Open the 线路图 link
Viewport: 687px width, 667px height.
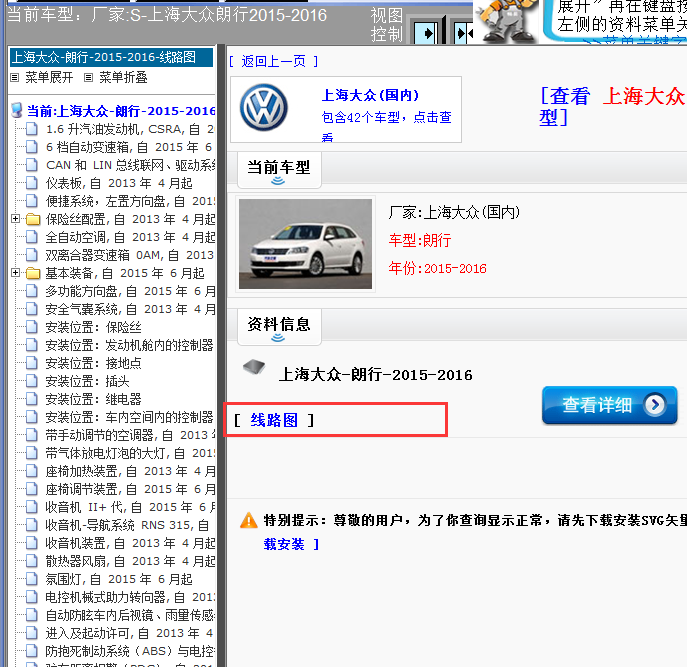pos(274,420)
